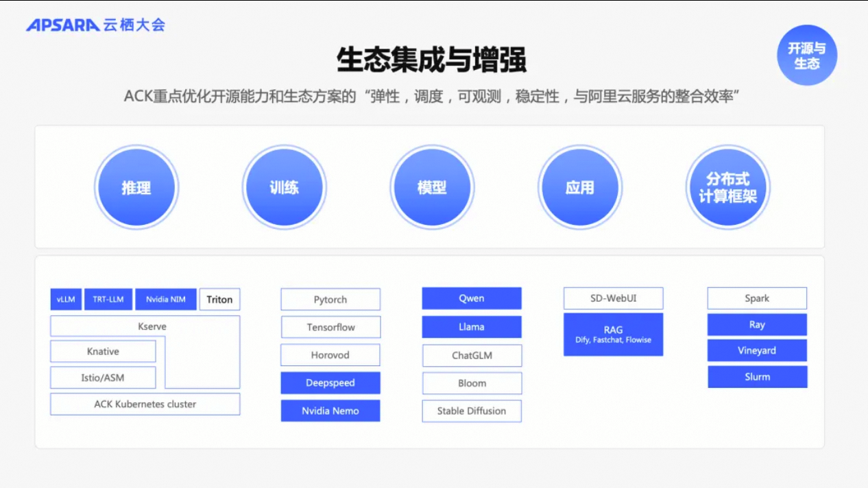
Task: Select the Stable Diffusion tab
Action: 471,411
